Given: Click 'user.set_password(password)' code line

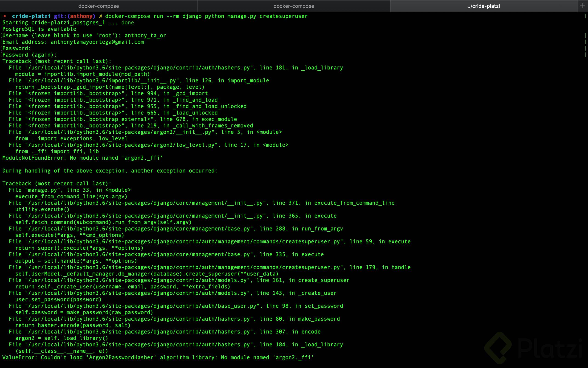Looking at the screenshot, I should pos(58,300).
